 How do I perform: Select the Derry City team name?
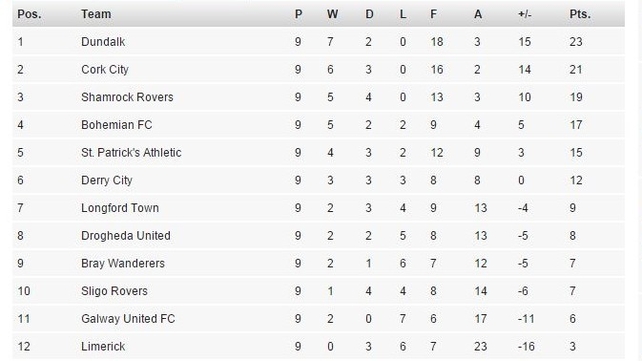(106, 180)
